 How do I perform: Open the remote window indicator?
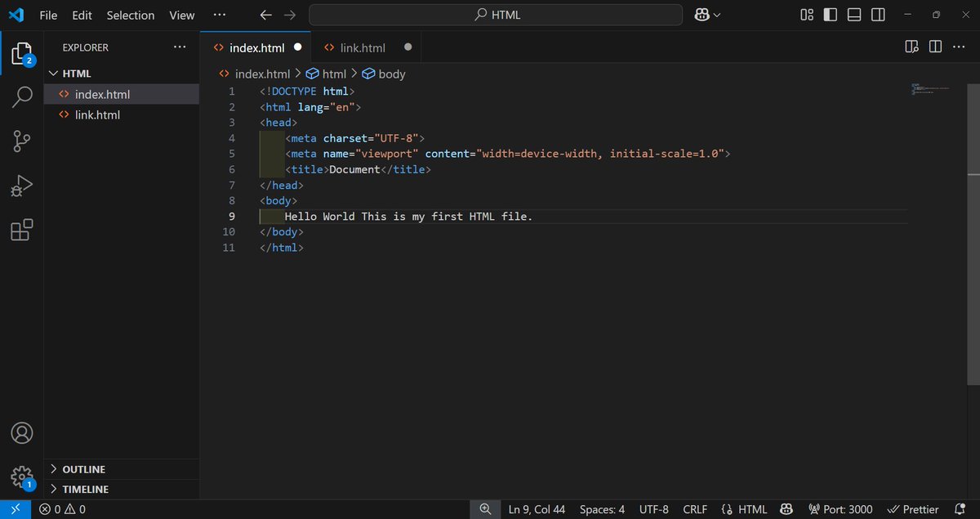tap(16, 509)
